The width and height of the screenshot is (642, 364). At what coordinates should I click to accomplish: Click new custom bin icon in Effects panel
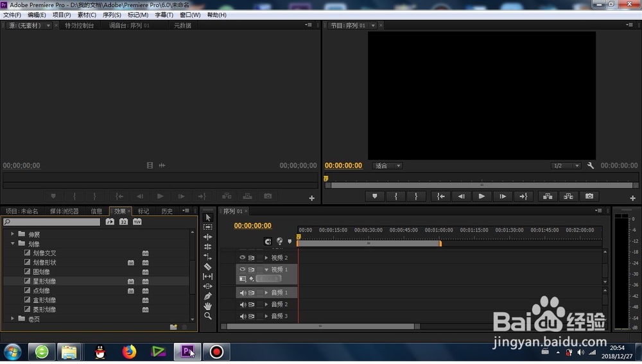tap(173, 327)
